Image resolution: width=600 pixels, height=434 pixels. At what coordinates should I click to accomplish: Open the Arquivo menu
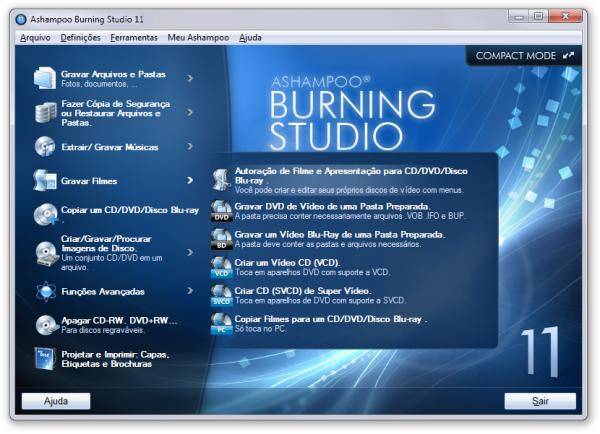(x=35, y=38)
